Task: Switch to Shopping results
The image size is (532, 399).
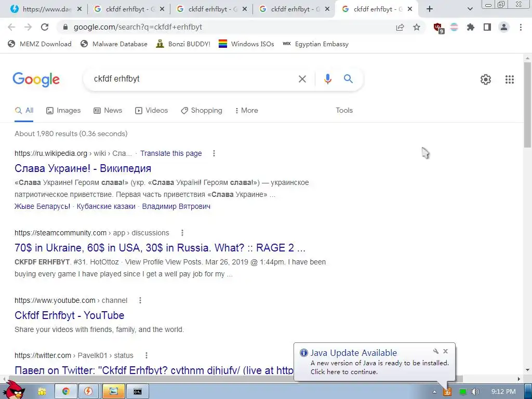Action: coord(202,110)
